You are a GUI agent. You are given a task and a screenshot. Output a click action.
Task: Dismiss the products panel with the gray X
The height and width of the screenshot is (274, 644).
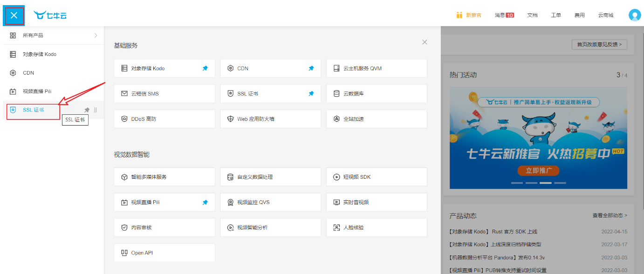pos(425,42)
